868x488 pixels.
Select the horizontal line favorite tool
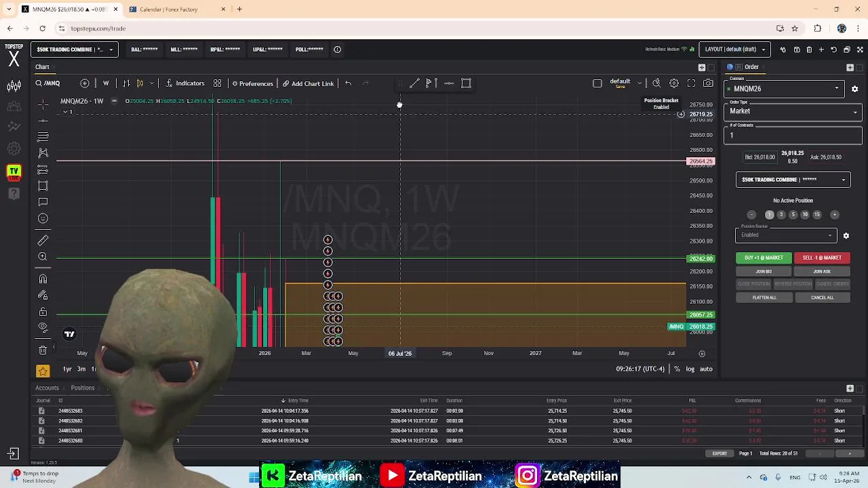[449, 83]
